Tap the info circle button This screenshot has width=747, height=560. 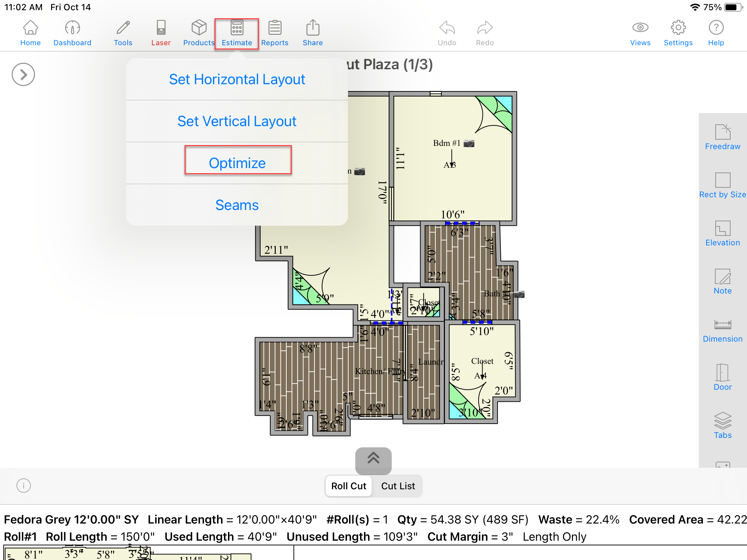click(x=24, y=486)
